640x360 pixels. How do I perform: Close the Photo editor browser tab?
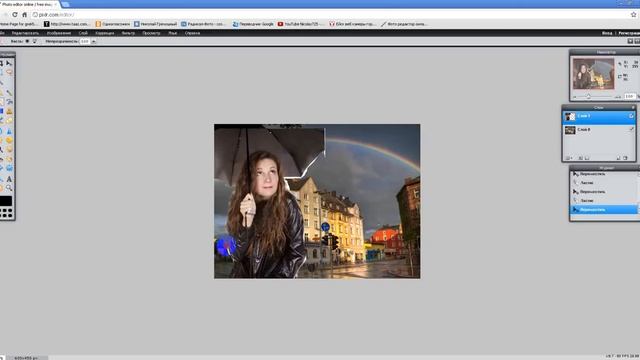pos(56,4)
